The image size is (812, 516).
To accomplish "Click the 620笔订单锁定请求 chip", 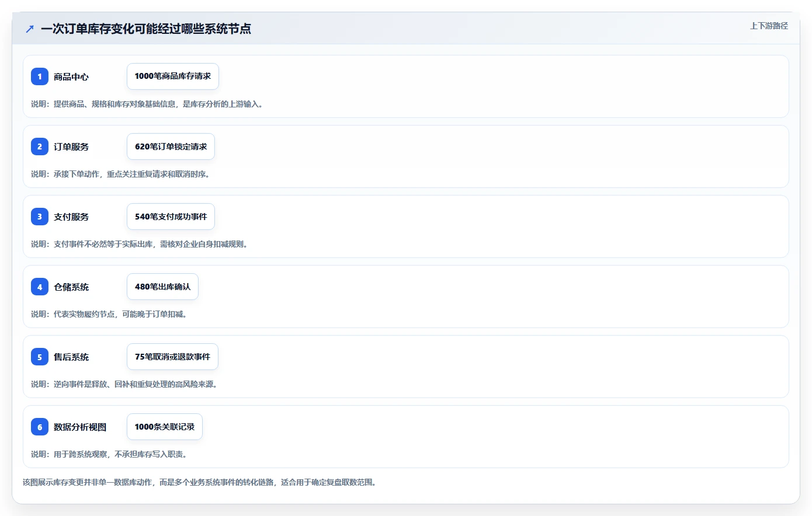I will 171,147.
